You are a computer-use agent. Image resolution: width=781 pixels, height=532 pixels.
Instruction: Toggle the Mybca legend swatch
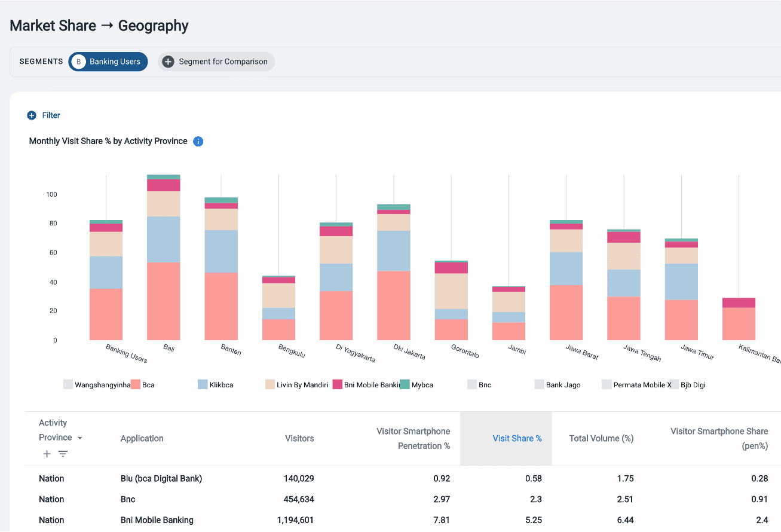pos(405,384)
